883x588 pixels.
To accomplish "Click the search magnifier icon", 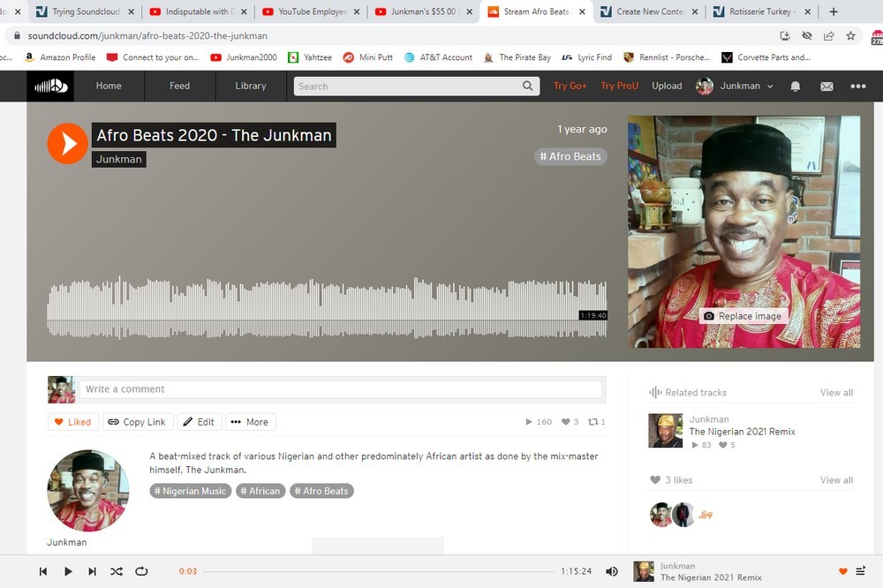I will tap(528, 87).
